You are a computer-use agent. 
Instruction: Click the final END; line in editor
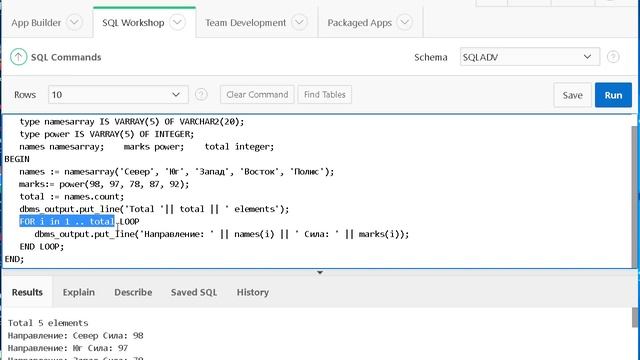(x=14, y=259)
